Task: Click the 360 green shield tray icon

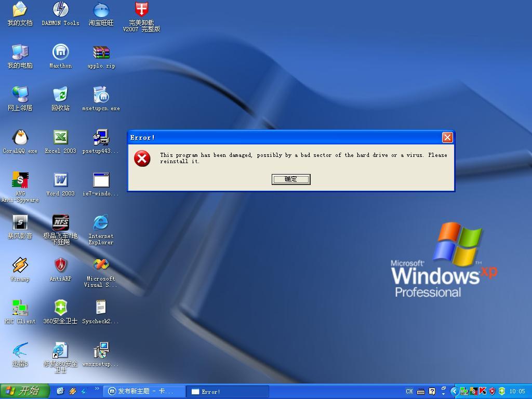Action: tap(502, 391)
